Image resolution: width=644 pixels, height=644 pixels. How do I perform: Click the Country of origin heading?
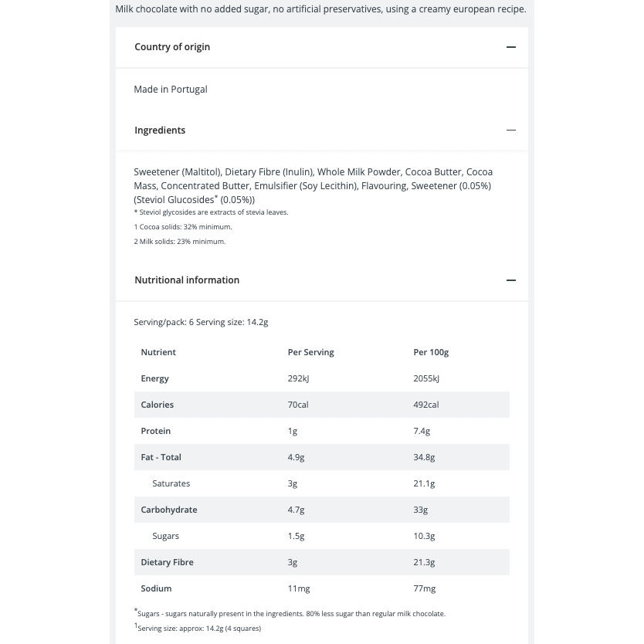[172, 47]
